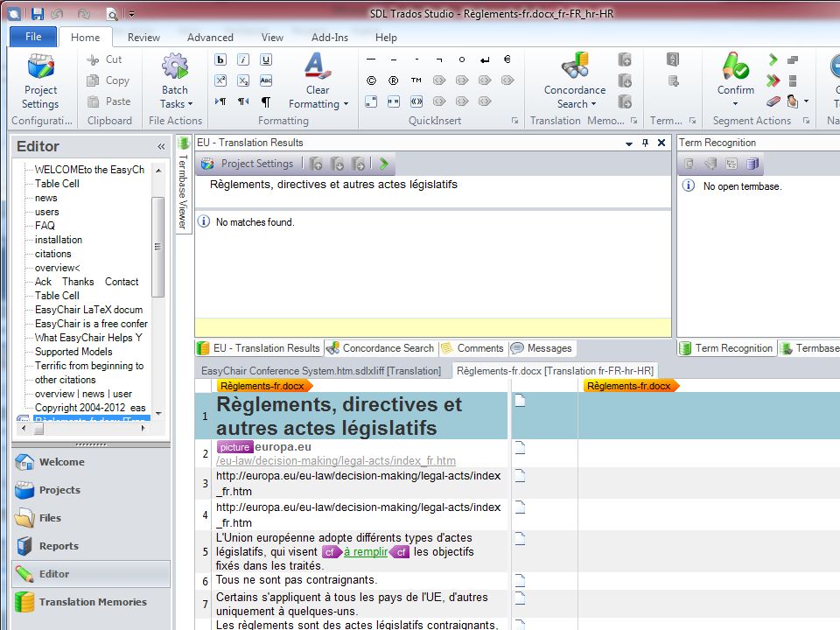
Task: Switch to the Messages tab
Action: point(542,348)
